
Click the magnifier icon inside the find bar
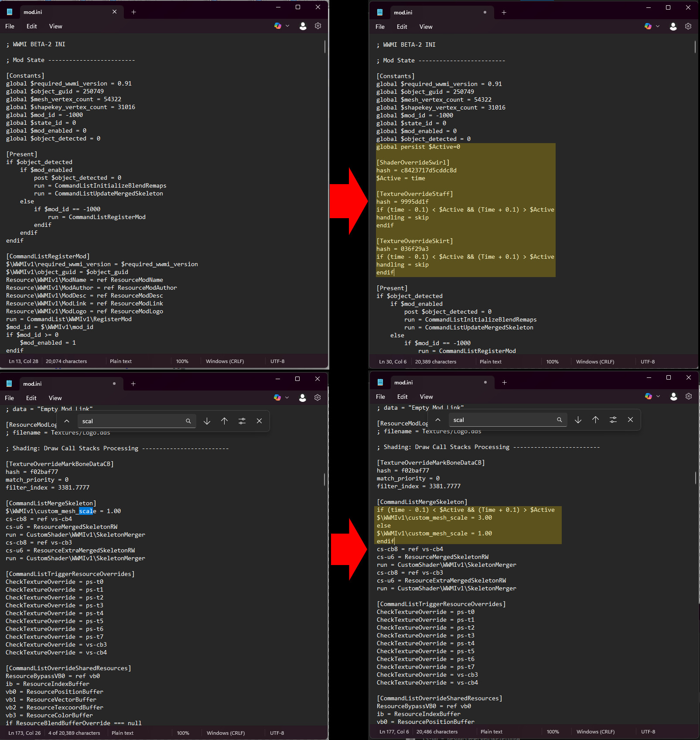pos(188,421)
